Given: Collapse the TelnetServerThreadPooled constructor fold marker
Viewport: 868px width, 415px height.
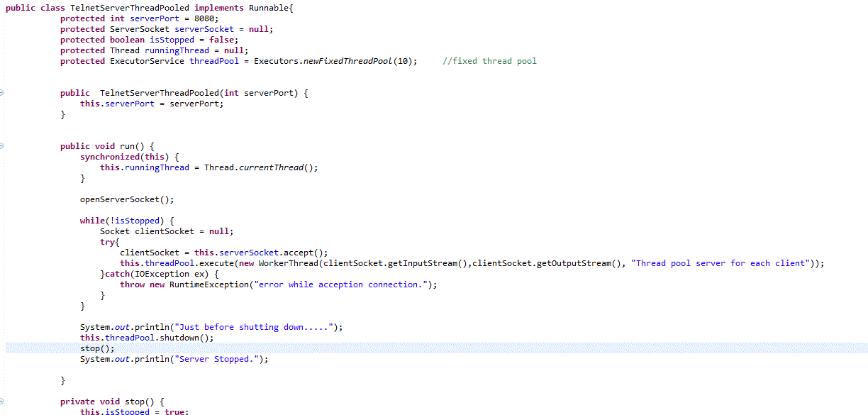Looking at the screenshot, I should coord(2,92).
